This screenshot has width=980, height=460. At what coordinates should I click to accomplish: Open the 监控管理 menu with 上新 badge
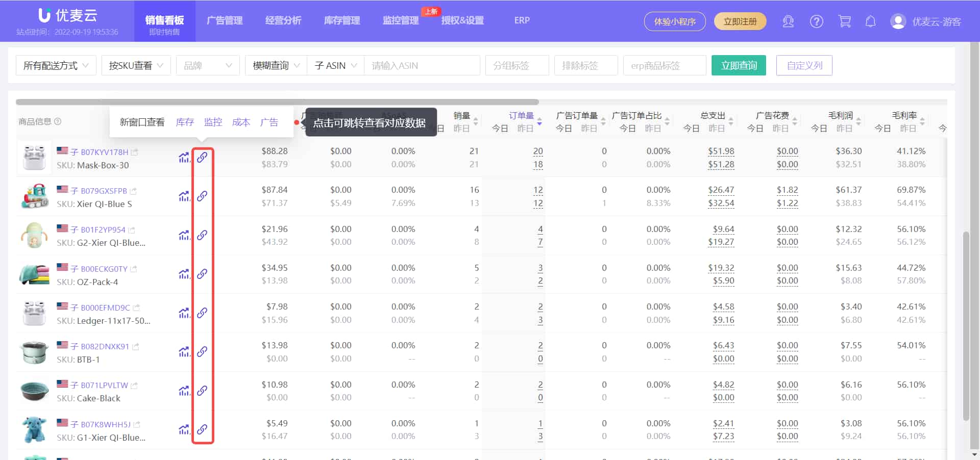(400, 21)
